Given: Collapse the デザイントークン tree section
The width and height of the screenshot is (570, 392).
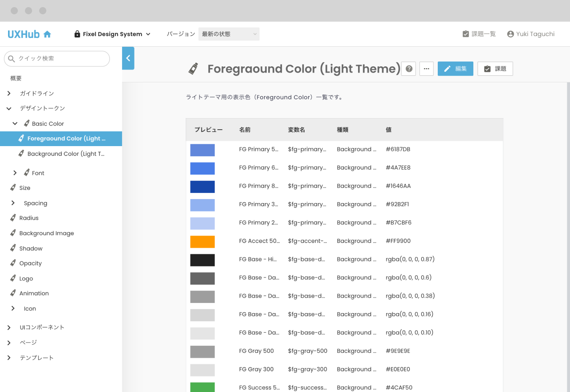Looking at the screenshot, I should coord(9,108).
